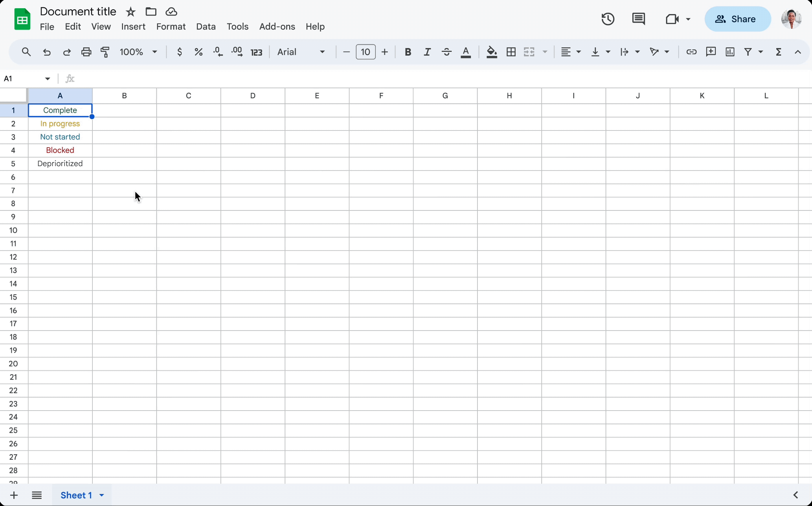Select the Data menu
The image size is (812, 506).
coord(206,26)
